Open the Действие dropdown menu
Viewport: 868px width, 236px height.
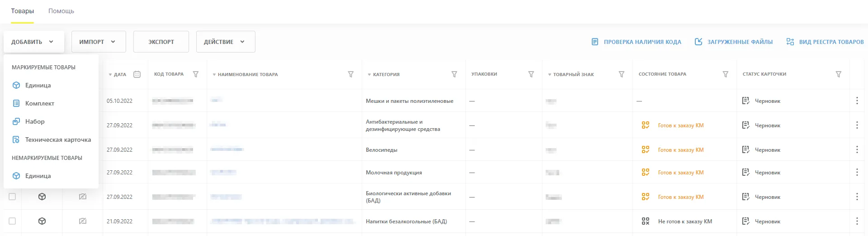pos(225,42)
